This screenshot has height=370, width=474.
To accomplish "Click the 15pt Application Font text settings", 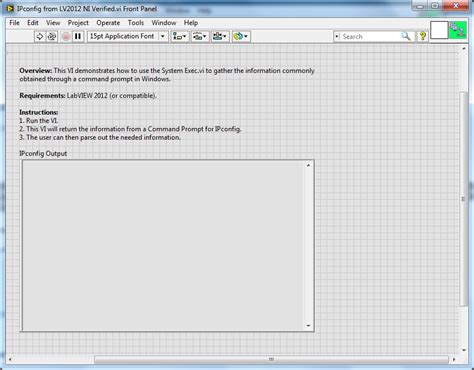I will point(122,36).
